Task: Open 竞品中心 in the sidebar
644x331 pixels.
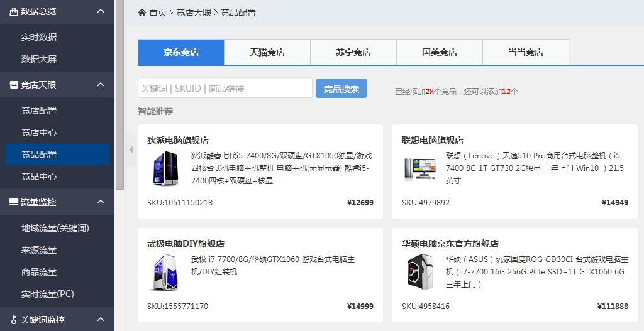Action: [39, 176]
